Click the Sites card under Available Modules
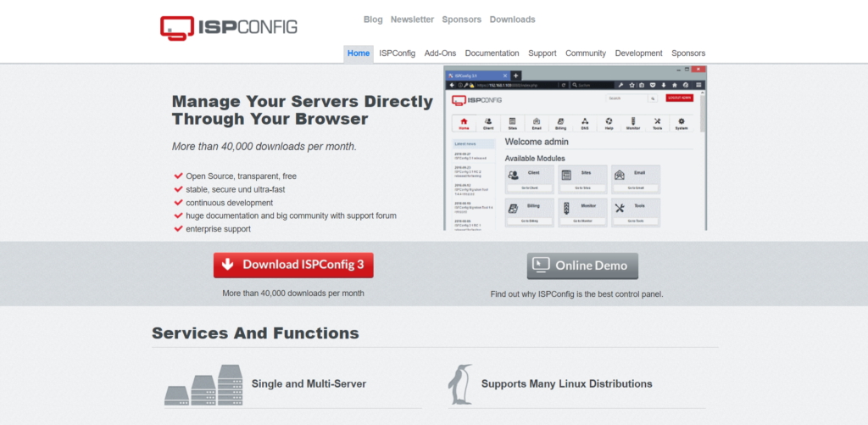868x425 pixels. click(582, 179)
